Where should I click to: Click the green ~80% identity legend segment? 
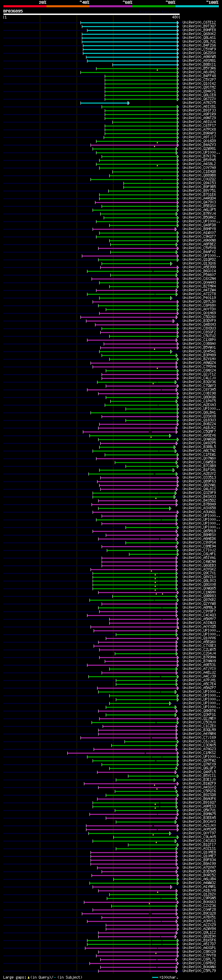tap(154, 7)
